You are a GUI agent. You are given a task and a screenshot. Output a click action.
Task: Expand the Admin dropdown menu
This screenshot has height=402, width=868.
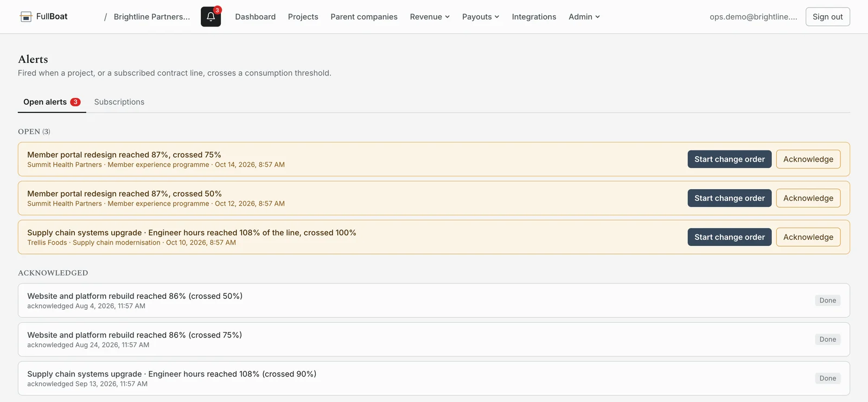click(x=584, y=17)
